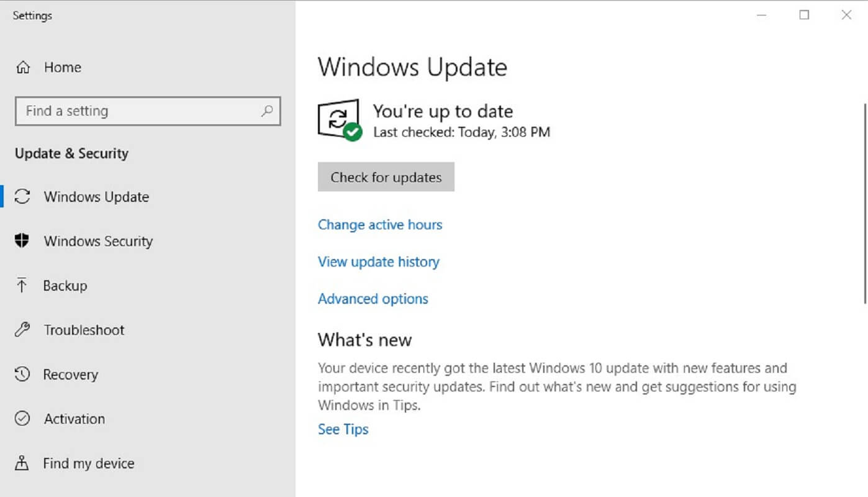Click the Windows Update sync arrows icon in sidebar
Screen dimensions: 868x497
22,196
